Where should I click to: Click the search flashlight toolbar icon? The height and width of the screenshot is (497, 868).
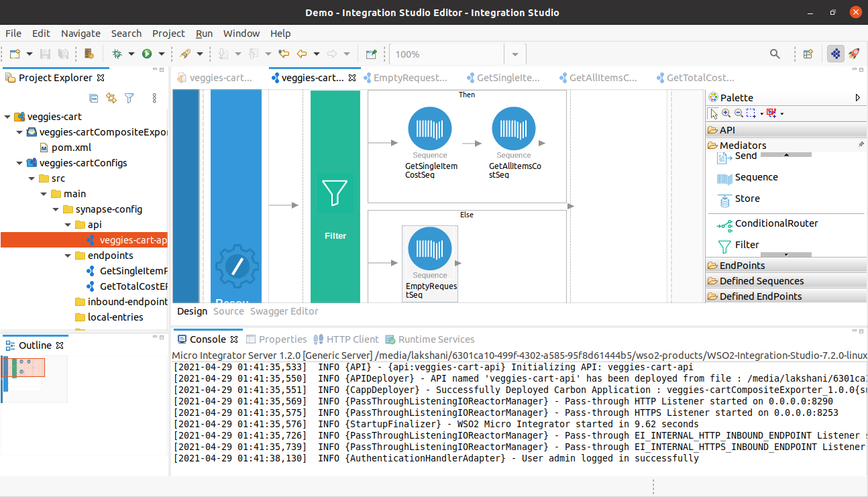coord(185,54)
